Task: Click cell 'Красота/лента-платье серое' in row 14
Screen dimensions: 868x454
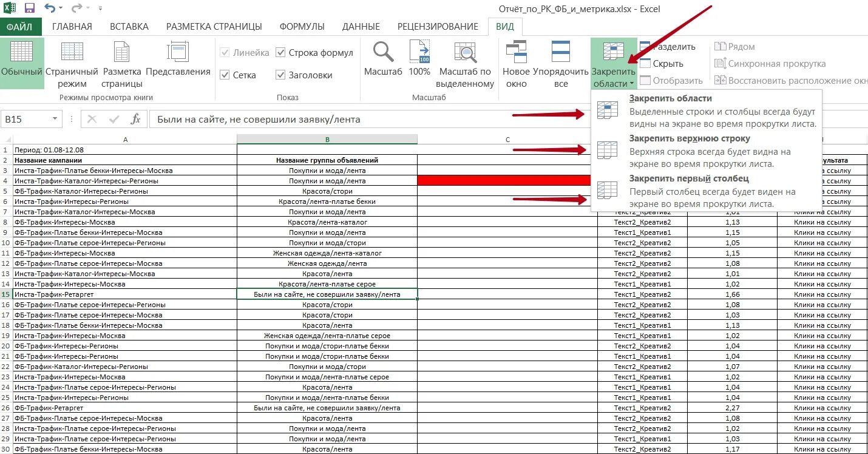Action: point(327,284)
